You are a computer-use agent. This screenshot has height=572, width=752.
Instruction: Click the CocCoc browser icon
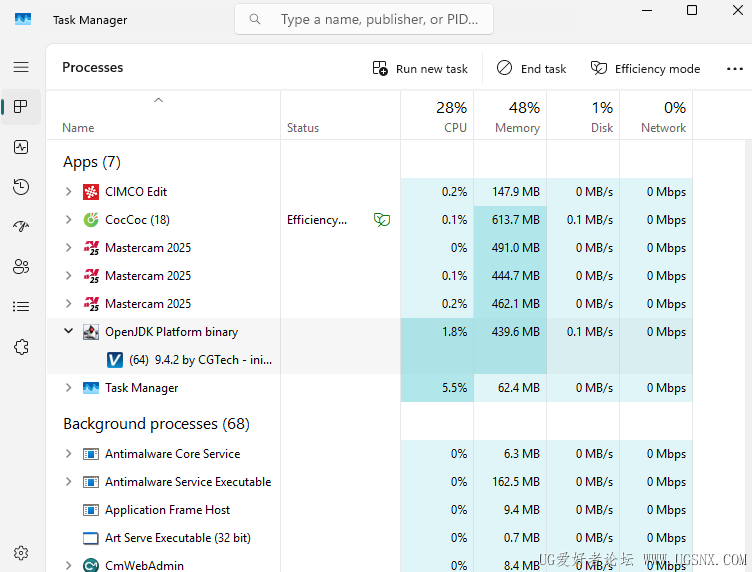91,220
